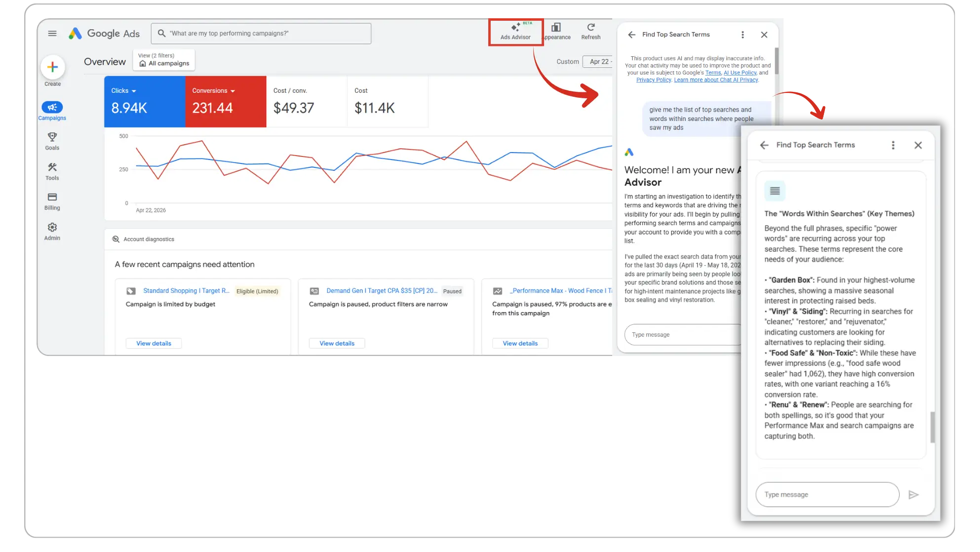Image resolution: width=980 pixels, height=552 pixels.
Task: Focus the top campaign search field
Action: [261, 34]
